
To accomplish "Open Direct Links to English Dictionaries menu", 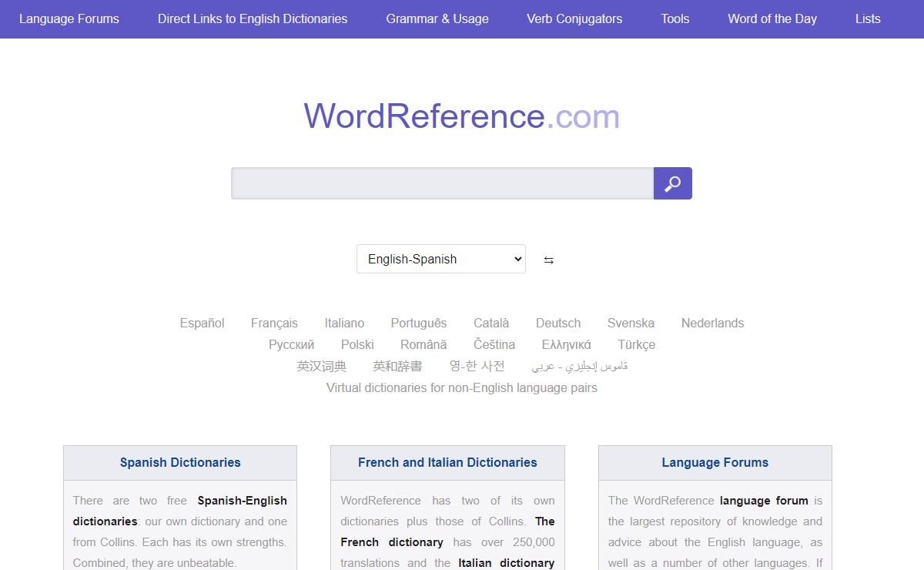I will coord(253,18).
